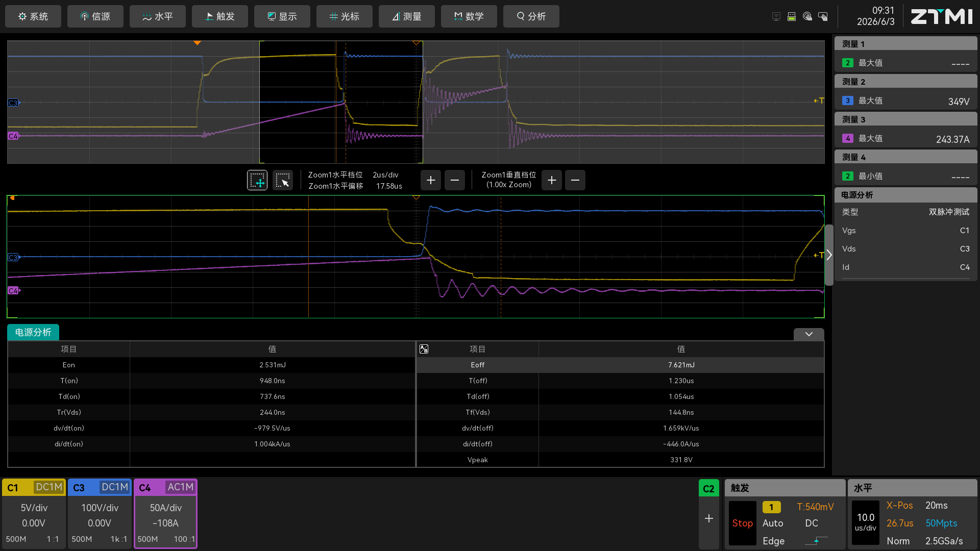Click the table icon beside Eoff column header
980x551 pixels.
click(424, 349)
